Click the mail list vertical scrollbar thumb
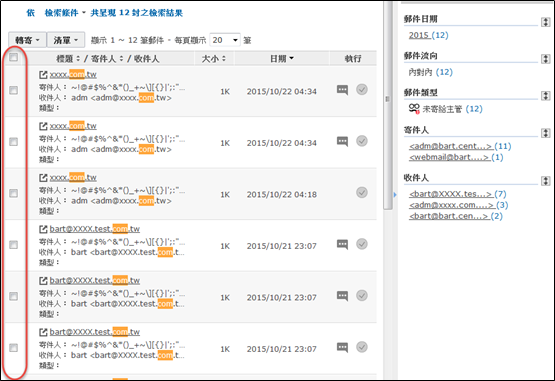Screen dimensions: 555x381 (x=388, y=106)
